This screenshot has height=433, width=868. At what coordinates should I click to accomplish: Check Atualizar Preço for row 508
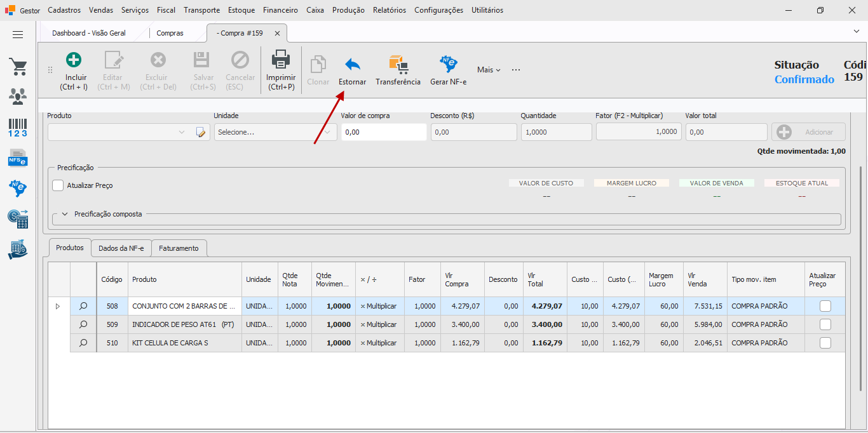tap(825, 306)
